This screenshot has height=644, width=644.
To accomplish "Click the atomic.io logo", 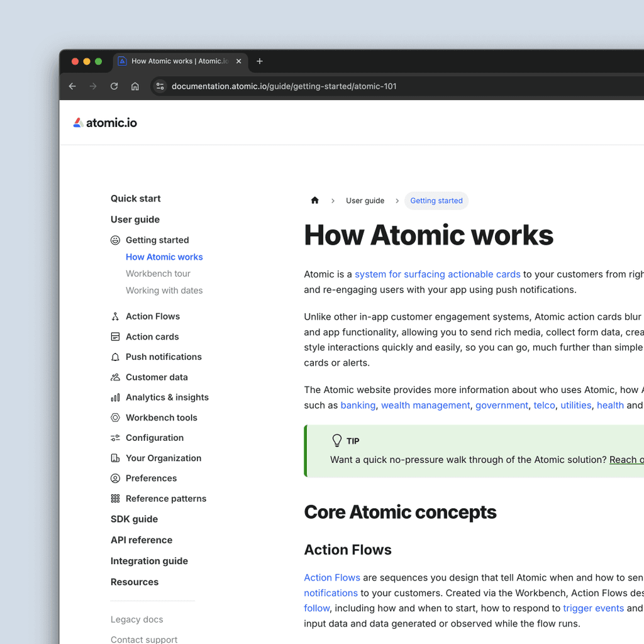I will point(104,122).
